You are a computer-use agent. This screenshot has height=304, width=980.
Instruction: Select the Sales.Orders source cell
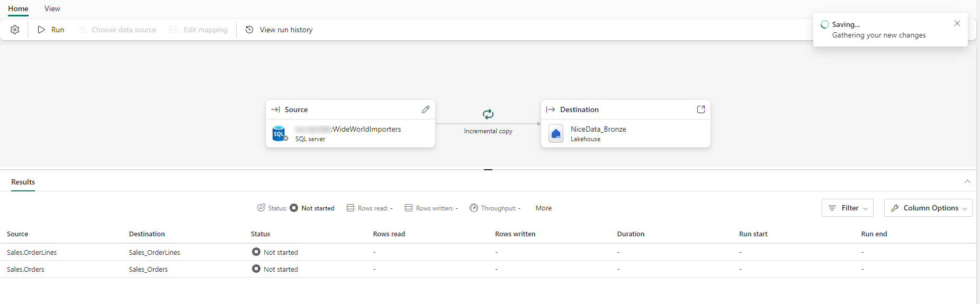(25, 269)
